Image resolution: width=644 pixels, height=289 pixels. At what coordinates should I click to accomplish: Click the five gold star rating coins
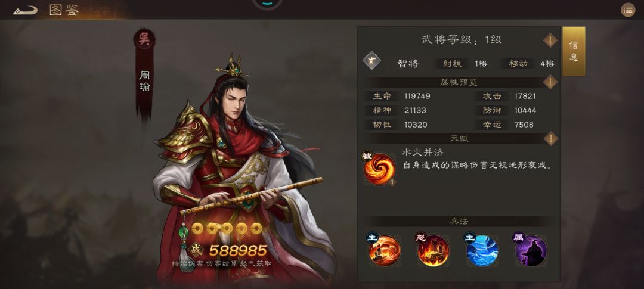click(x=227, y=228)
